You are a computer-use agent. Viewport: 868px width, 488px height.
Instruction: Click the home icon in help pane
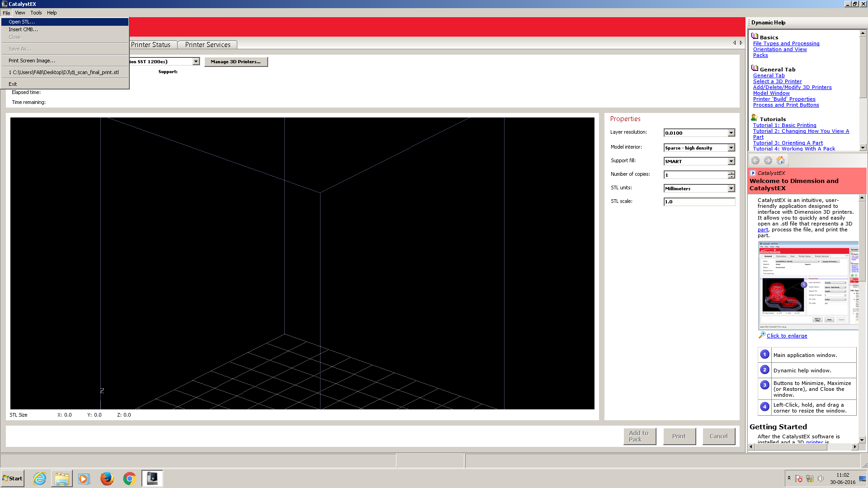click(781, 160)
